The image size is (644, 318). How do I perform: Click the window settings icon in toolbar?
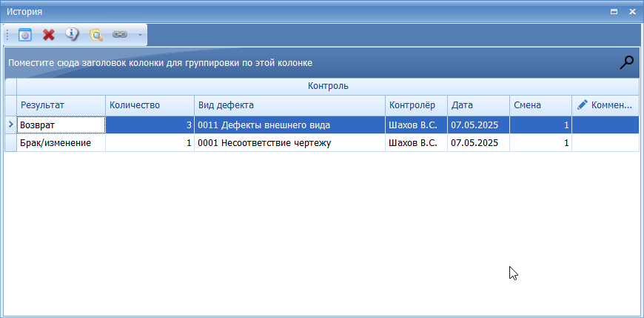tap(25, 34)
